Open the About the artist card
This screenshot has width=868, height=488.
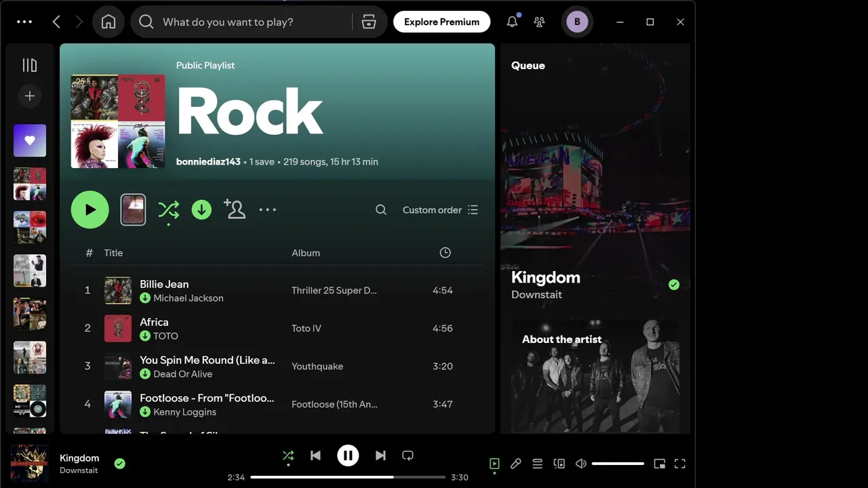tap(595, 377)
